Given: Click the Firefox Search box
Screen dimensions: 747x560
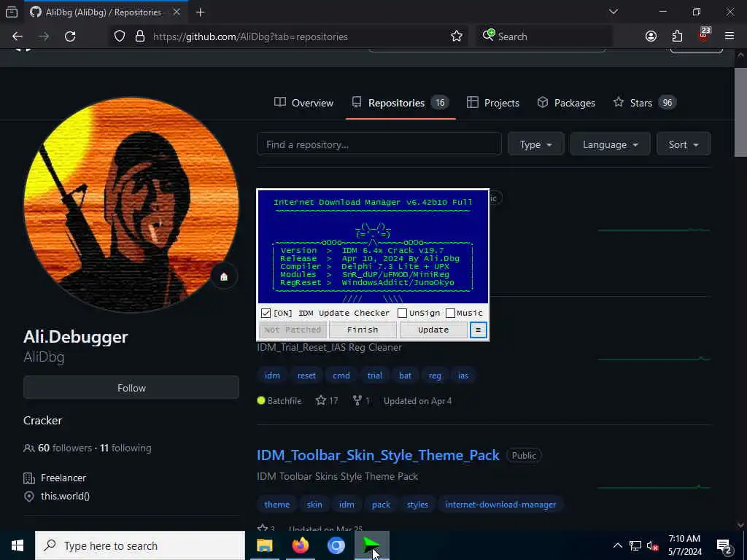Looking at the screenshot, I should 544,36.
